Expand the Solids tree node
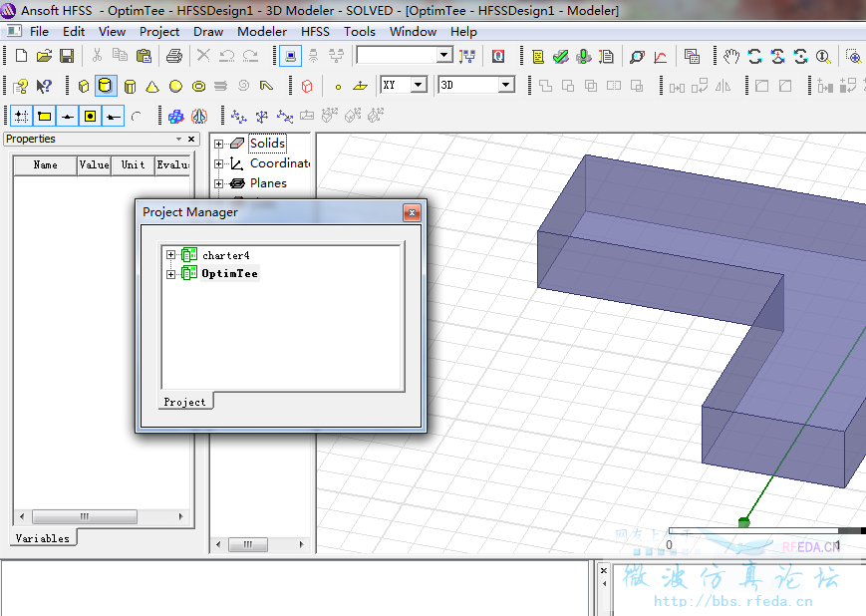Viewport: 866px width, 616px height. 218,144
